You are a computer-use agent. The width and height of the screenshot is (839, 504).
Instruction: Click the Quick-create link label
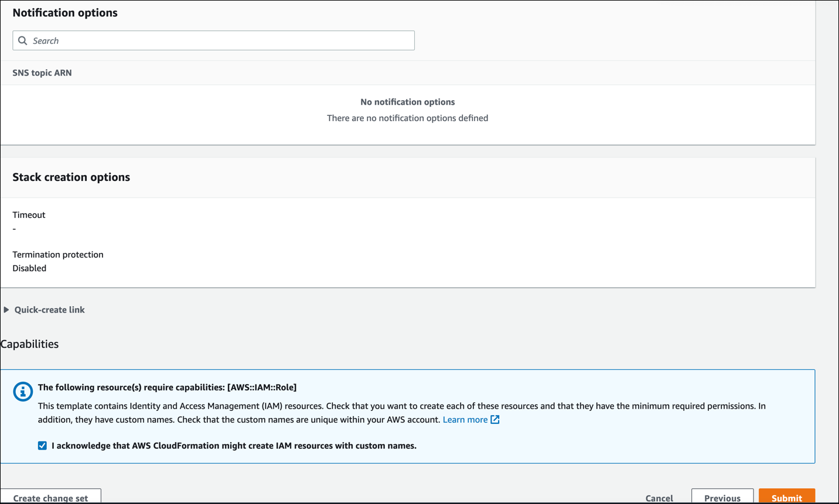(49, 310)
